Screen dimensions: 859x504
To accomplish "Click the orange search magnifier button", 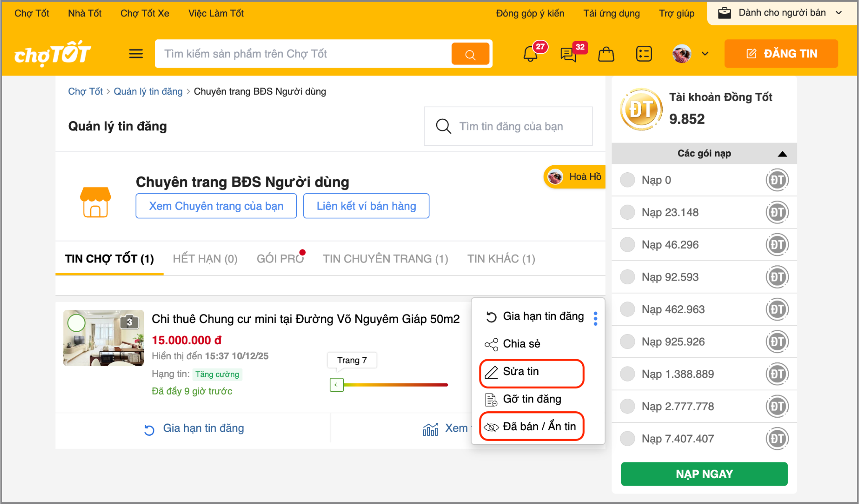I will pyautogui.click(x=470, y=54).
